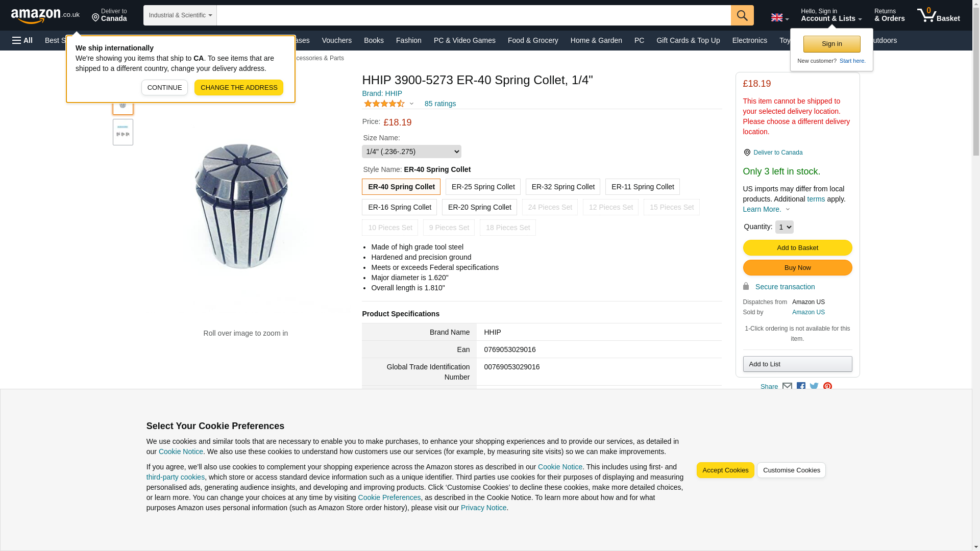Share the product via email icon
Image resolution: width=980 pixels, height=551 pixels.
[x=787, y=387]
